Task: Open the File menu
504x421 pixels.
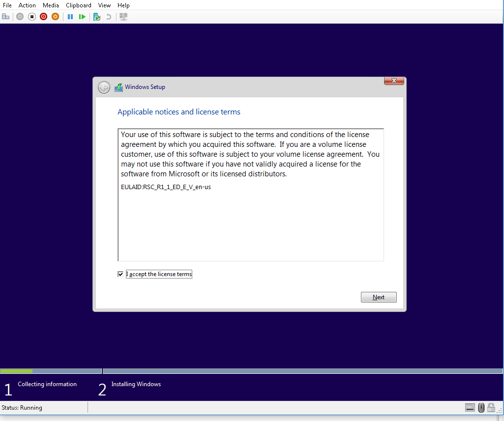Action: 7,5
